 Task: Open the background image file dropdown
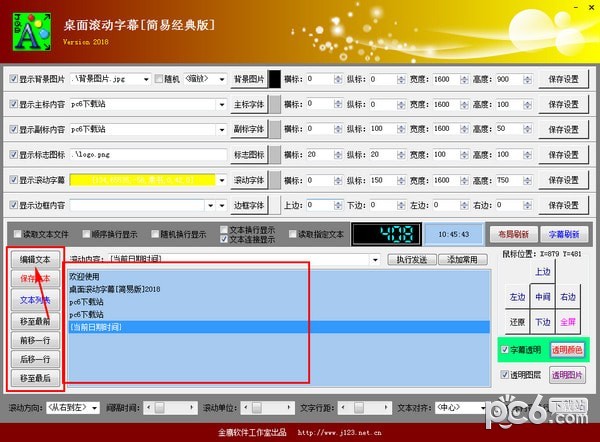[x=146, y=79]
